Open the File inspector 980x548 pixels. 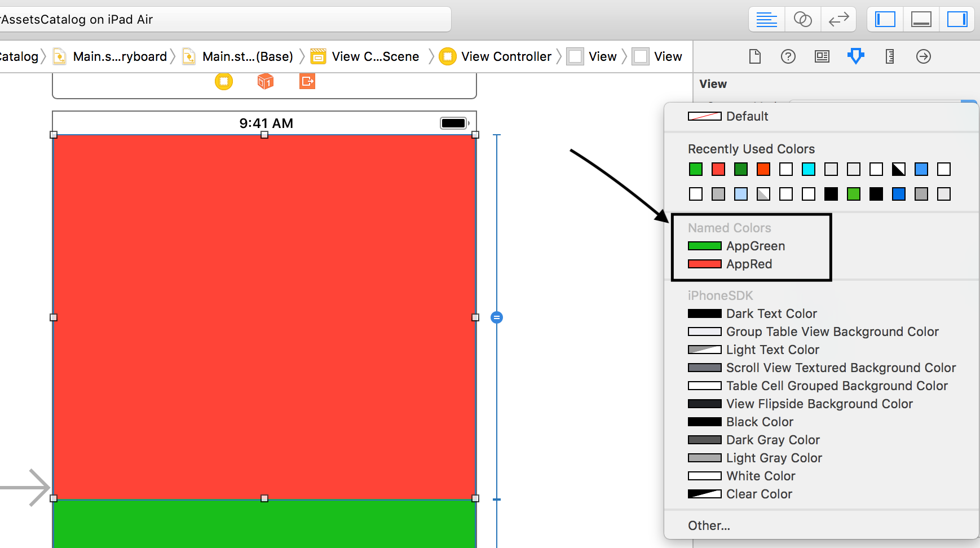pyautogui.click(x=754, y=56)
